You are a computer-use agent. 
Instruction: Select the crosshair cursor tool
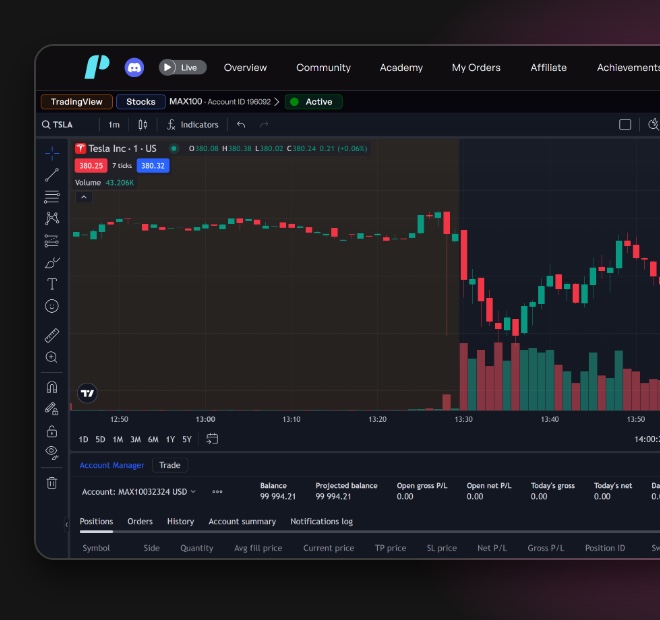(x=52, y=153)
